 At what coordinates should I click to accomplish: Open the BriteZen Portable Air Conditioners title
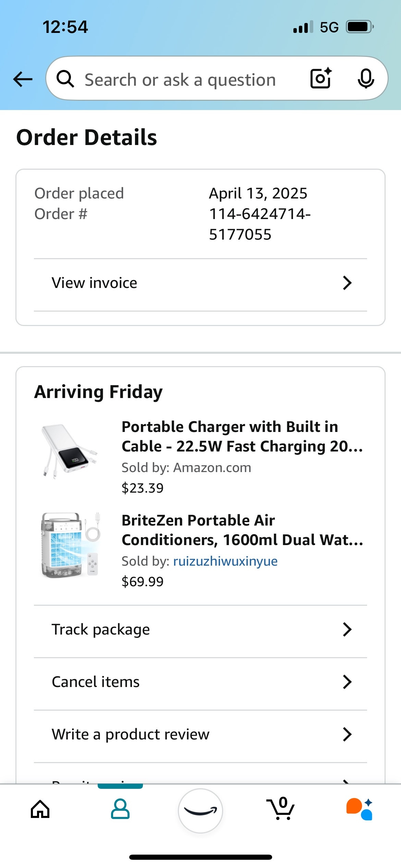(242, 530)
